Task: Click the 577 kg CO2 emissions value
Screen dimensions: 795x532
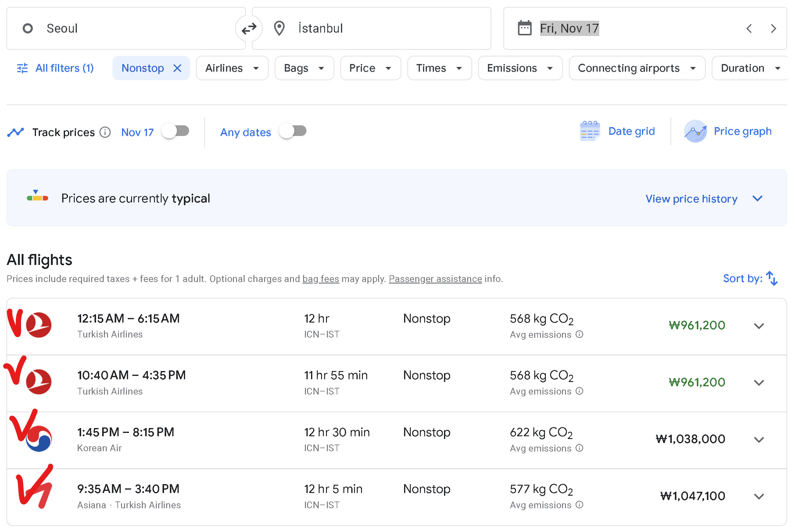Action: [x=541, y=490]
